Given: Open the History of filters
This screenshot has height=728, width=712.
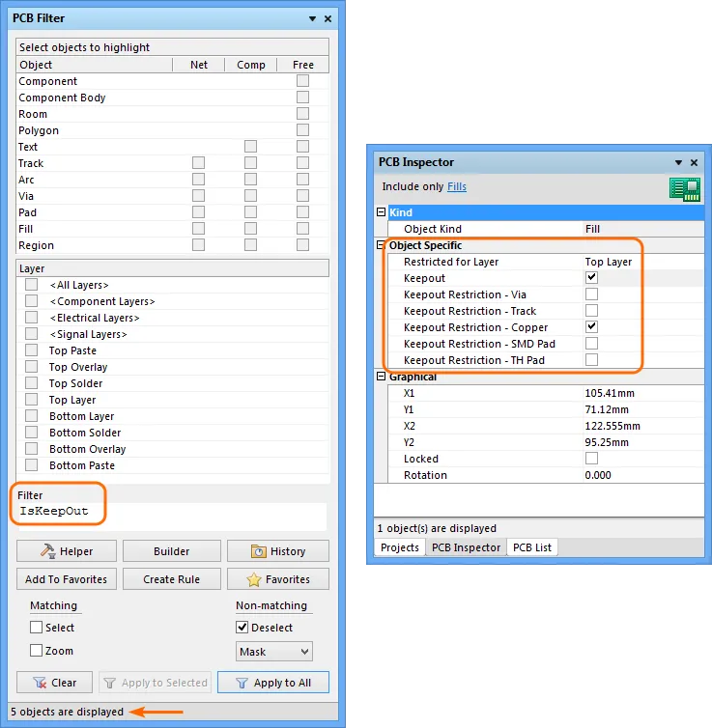Looking at the screenshot, I should [x=277, y=551].
